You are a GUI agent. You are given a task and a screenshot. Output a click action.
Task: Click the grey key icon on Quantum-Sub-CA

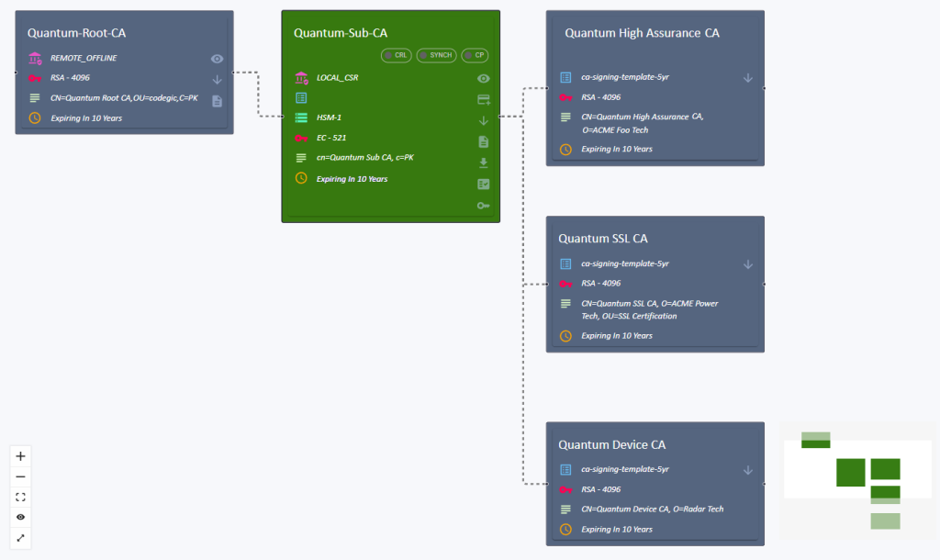click(x=484, y=206)
